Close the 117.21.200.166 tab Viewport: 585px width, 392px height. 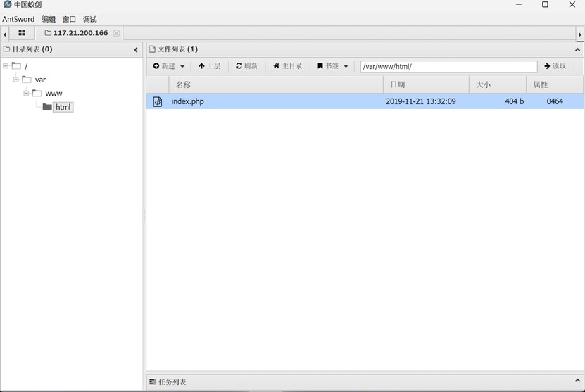[x=117, y=33]
